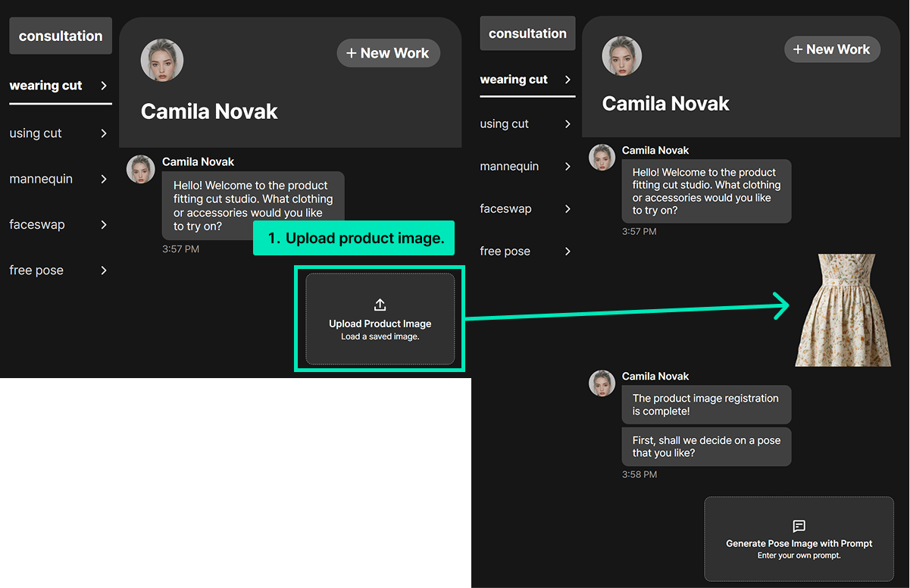Open the uploaded floral dress image
The width and height of the screenshot is (910, 588).
pos(844,311)
